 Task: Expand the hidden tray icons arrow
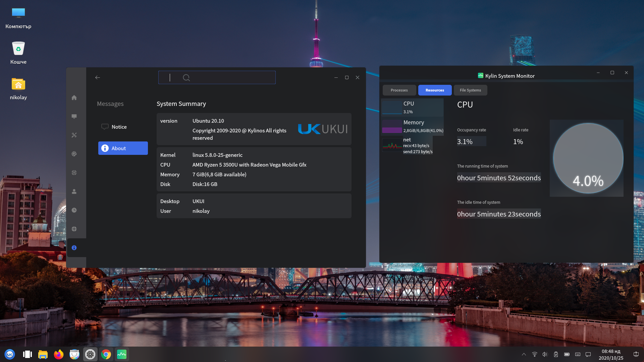524,354
